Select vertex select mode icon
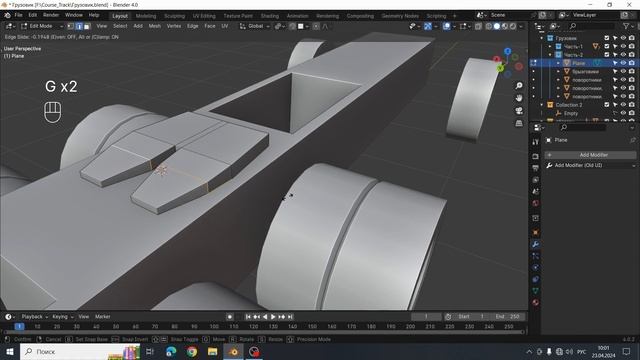The height and width of the screenshot is (360, 640). click(x=71, y=26)
